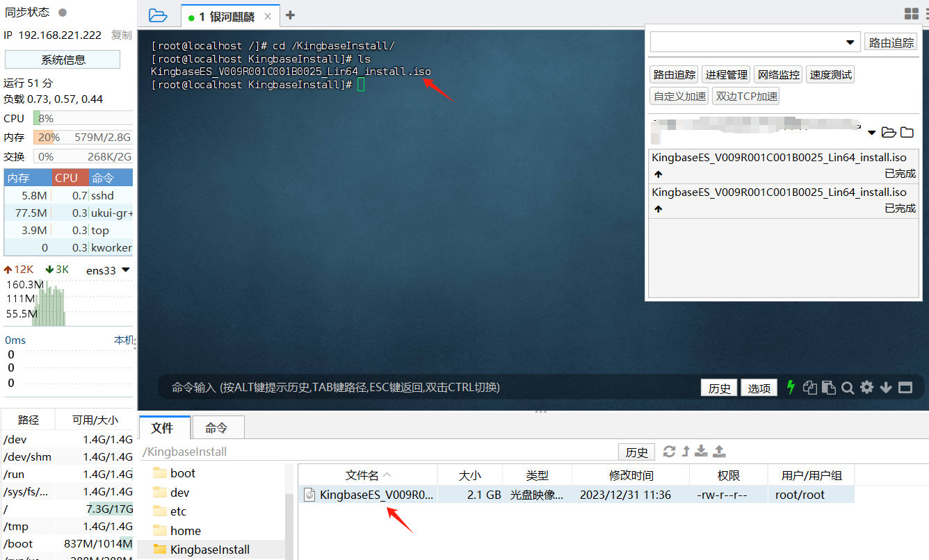Add a new tab with the plus icon
Viewport: 929px width, 560px height.
click(x=291, y=15)
